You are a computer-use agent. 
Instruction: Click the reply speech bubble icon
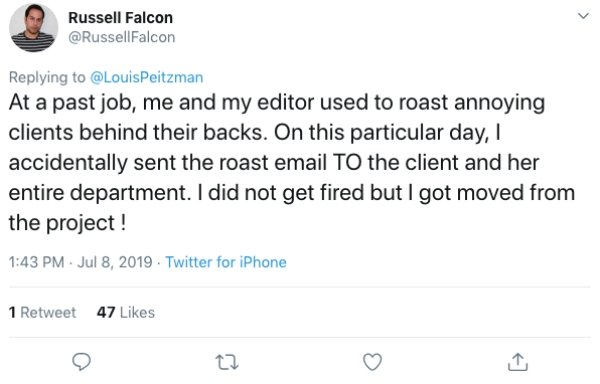coord(82,362)
